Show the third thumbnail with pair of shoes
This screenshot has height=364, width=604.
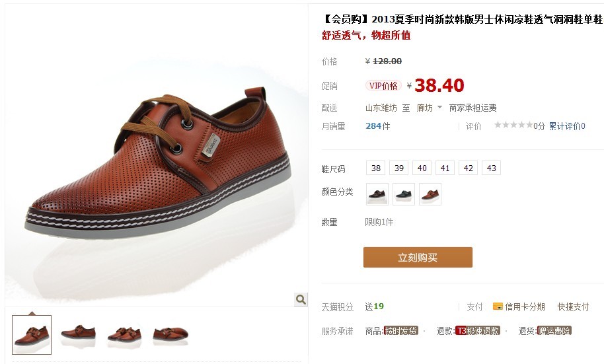(x=124, y=334)
